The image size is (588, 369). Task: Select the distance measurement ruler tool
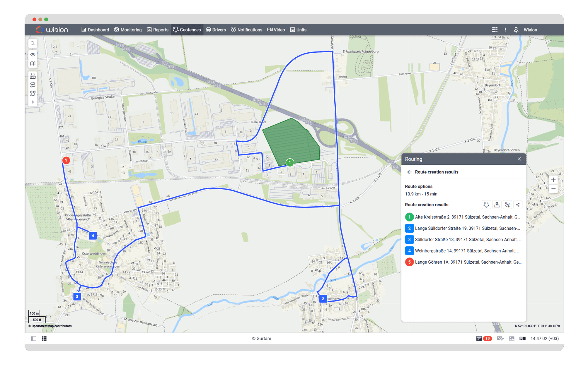33,76
